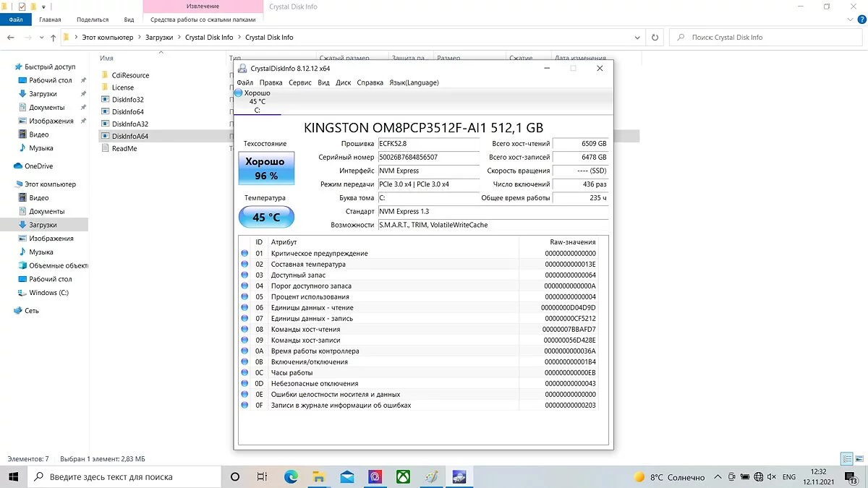Click the status dot of attribute 01
The height and width of the screenshot is (488, 868).
244,254
